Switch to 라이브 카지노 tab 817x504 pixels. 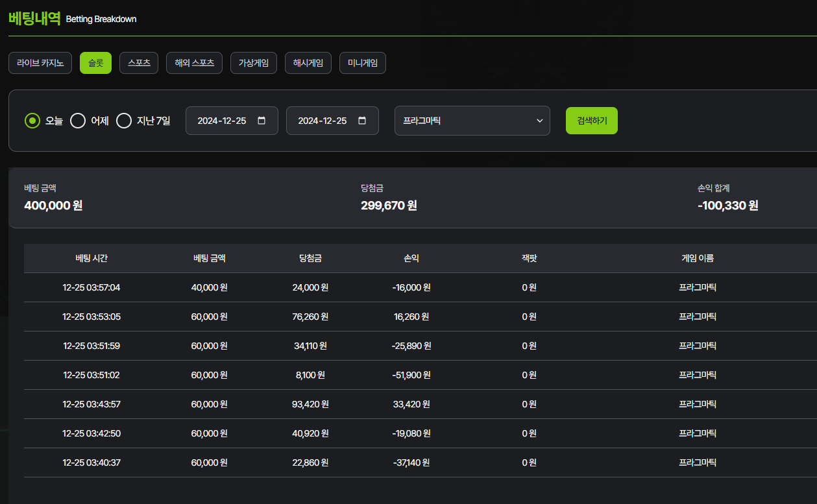pos(40,63)
